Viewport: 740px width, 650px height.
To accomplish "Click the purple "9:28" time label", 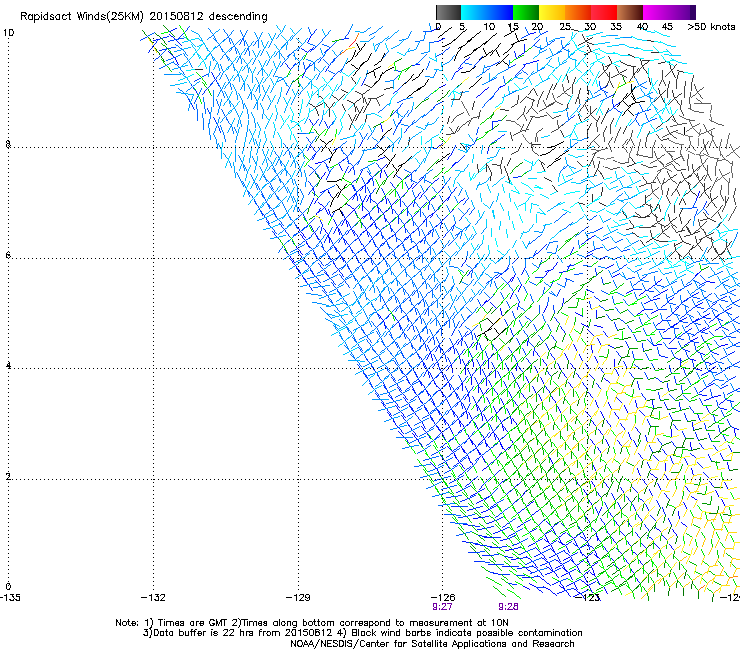I will (508, 607).
